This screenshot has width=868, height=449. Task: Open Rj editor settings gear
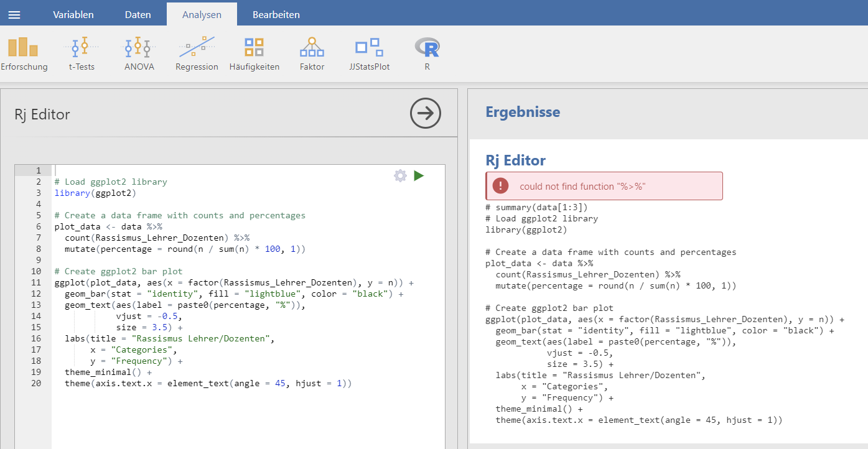(x=400, y=176)
